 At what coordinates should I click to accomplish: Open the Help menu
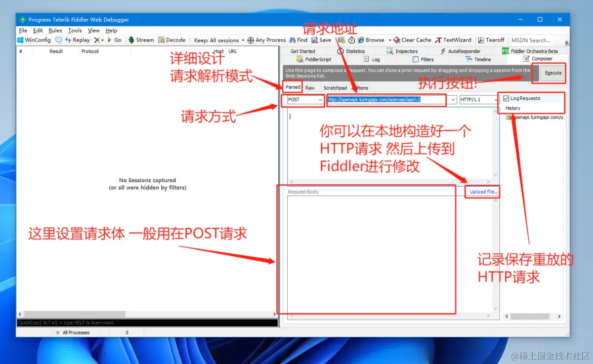[112, 30]
